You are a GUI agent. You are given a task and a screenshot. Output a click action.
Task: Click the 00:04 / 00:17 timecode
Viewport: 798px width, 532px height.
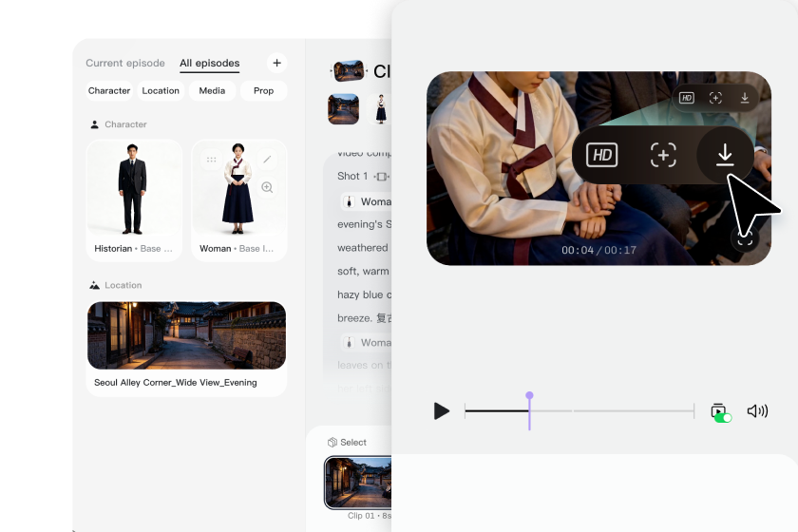599,250
